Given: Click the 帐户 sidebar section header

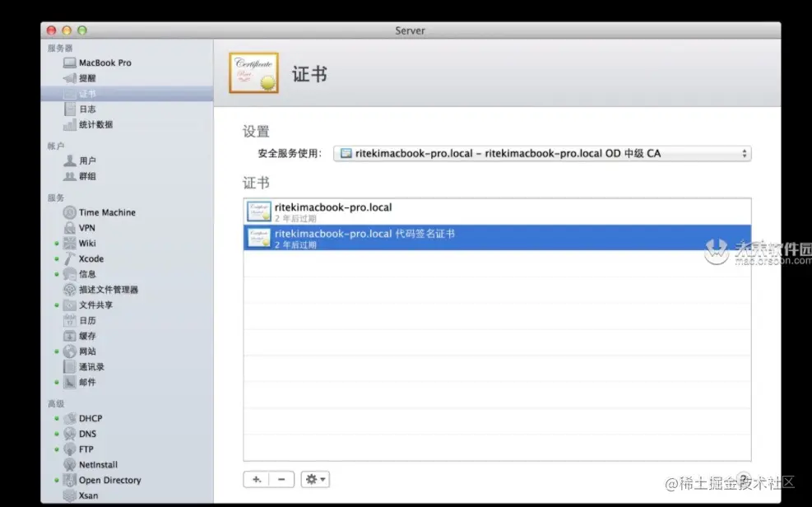Looking at the screenshot, I should click(55, 146).
